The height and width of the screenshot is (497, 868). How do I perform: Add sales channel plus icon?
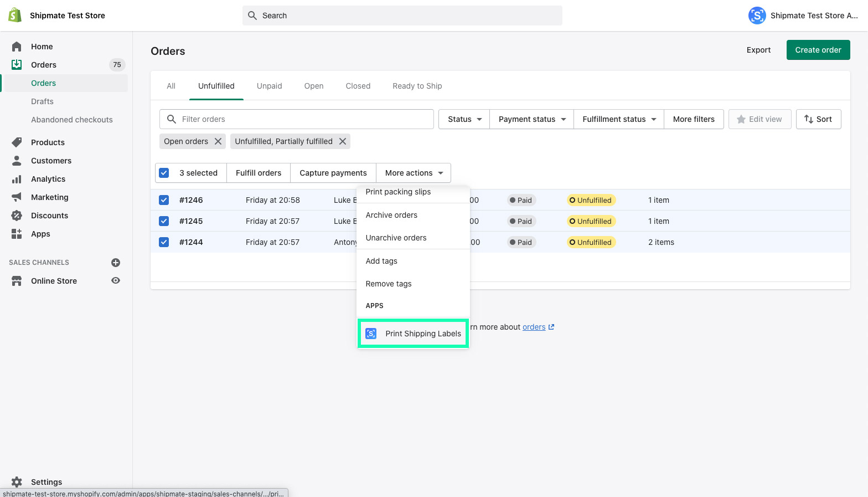pyautogui.click(x=116, y=263)
